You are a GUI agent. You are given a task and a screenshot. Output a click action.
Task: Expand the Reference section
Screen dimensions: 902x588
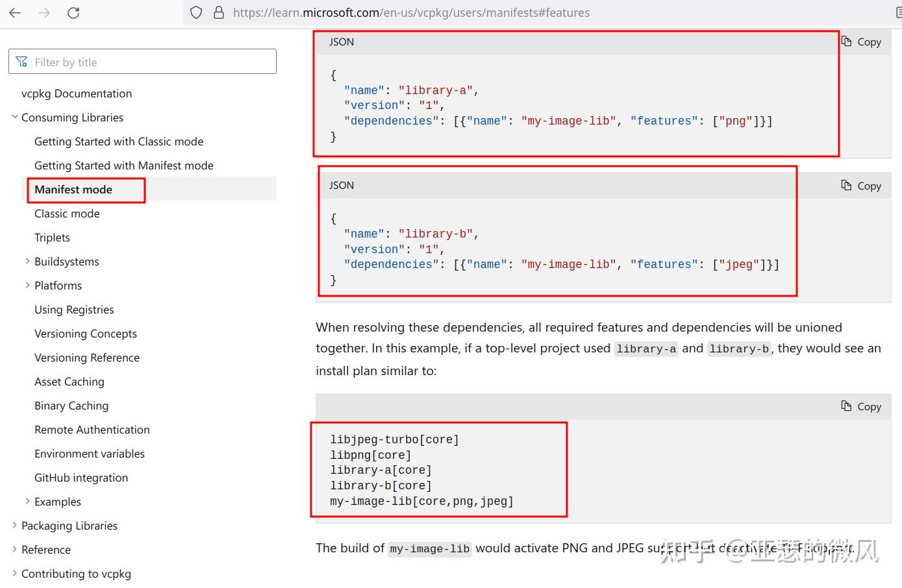coord(15,550)
